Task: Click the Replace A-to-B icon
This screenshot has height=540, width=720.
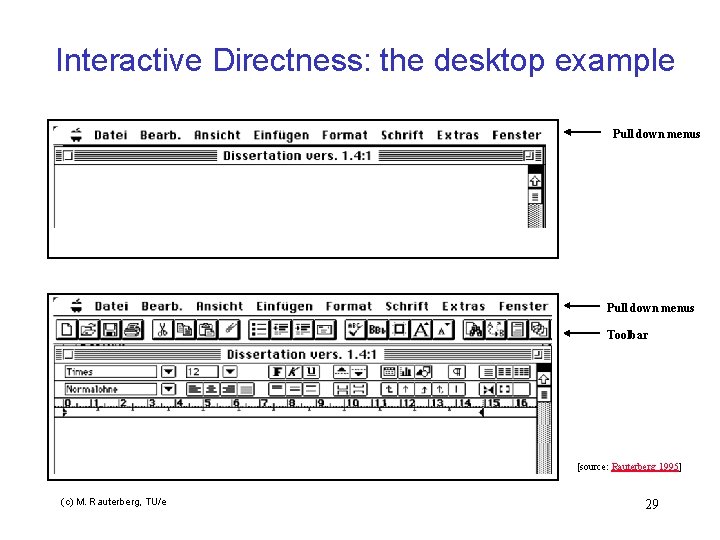Action: (x=495, y=329)
